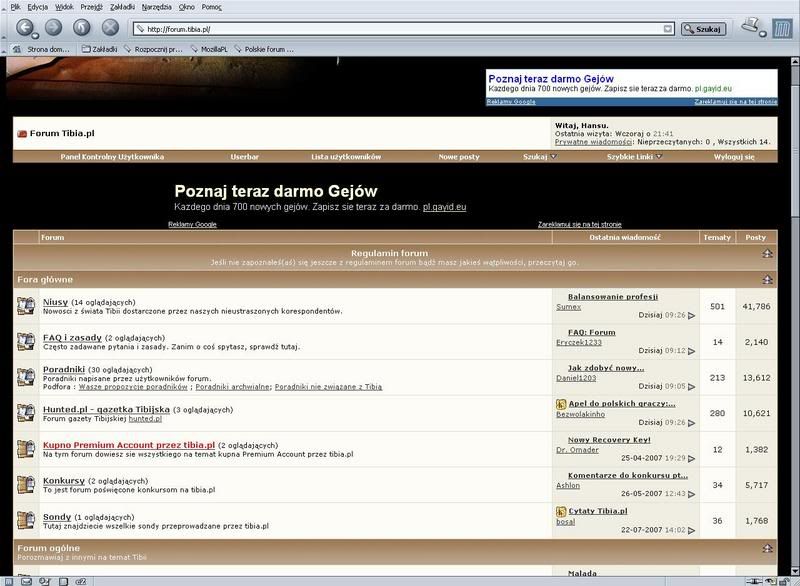Click the red Forum Tibia.pl icon
800x586 pixels.
click(22, 134)
